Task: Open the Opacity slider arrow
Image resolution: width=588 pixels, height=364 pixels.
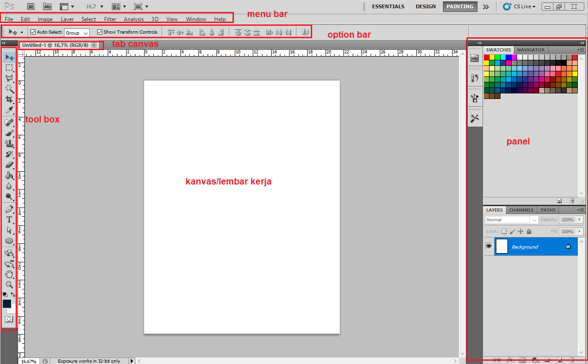Action: [x=580, y=220]
